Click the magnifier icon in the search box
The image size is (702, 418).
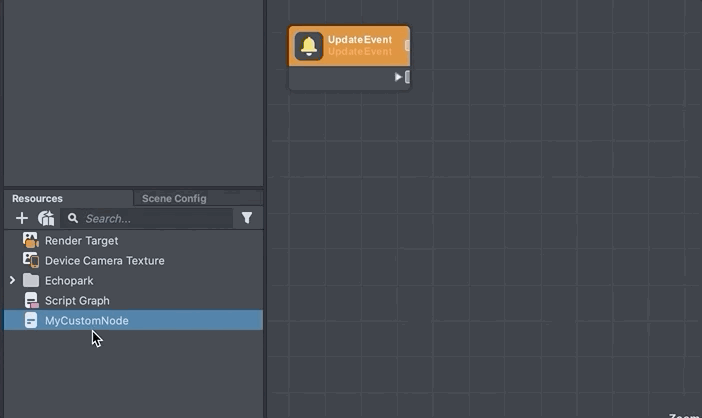pyautogui.click(x=73, y=218)
